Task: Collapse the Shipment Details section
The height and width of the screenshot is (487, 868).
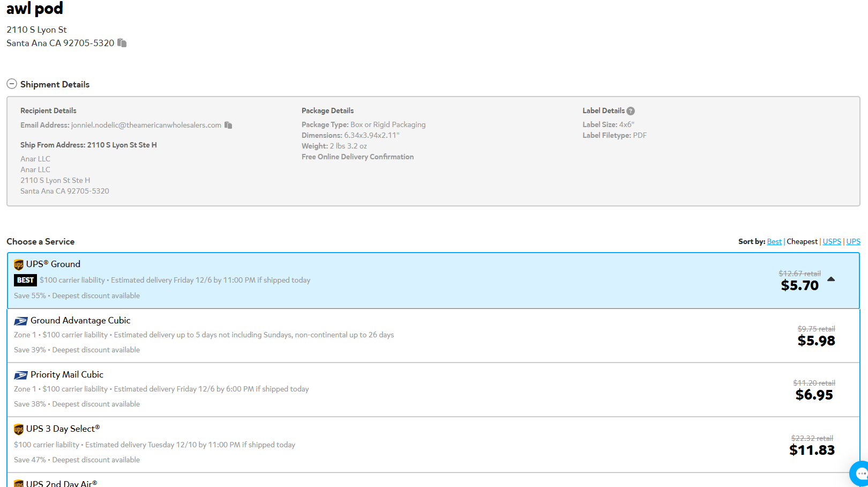Action: coord(12,84)
